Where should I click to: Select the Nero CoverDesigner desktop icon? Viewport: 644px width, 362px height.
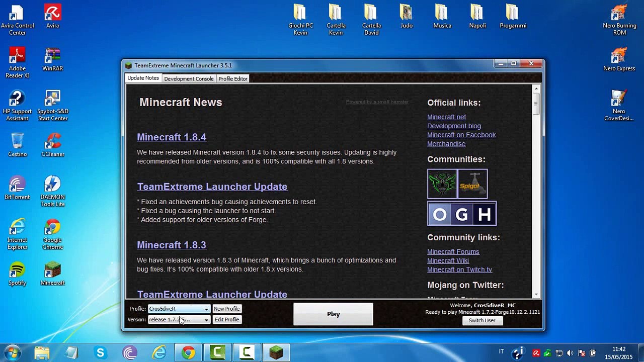pyautogui.click(x=619, y=106)
